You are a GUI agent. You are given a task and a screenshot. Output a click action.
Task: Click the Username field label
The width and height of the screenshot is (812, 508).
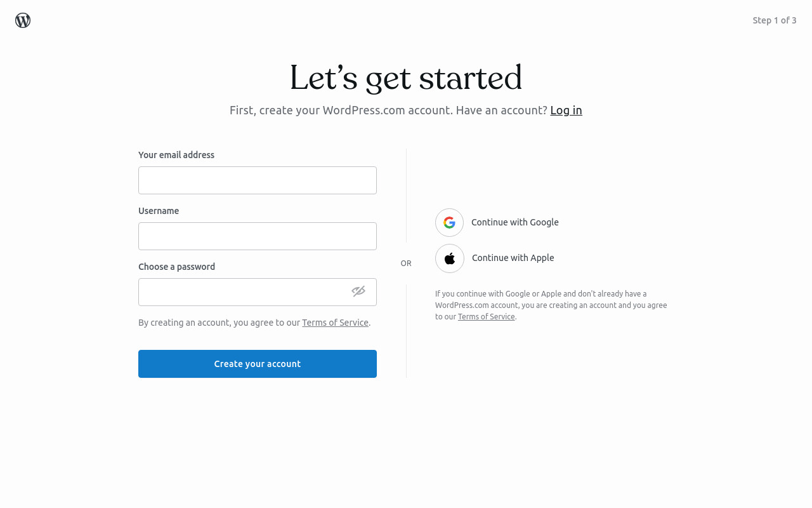[x=159, y=211]
